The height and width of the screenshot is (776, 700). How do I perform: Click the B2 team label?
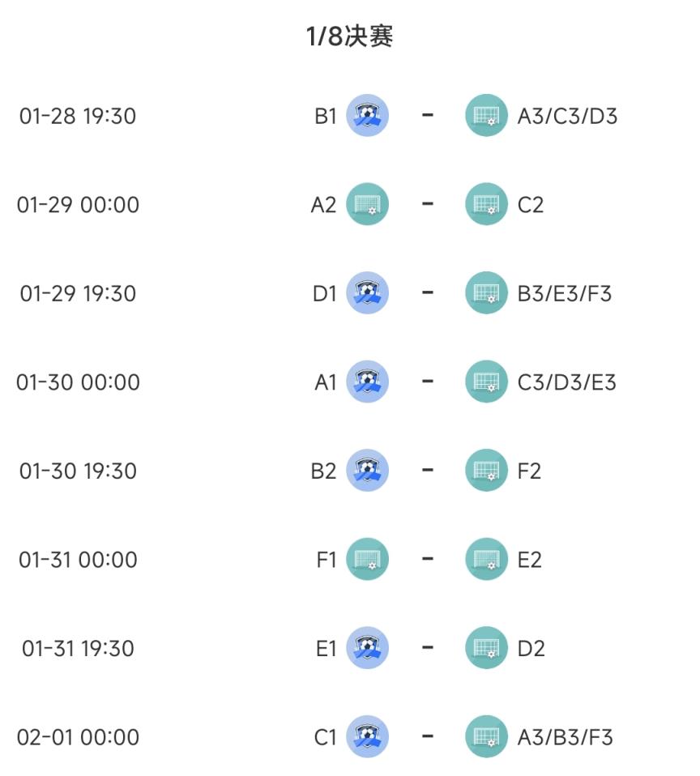coord(323,471)
